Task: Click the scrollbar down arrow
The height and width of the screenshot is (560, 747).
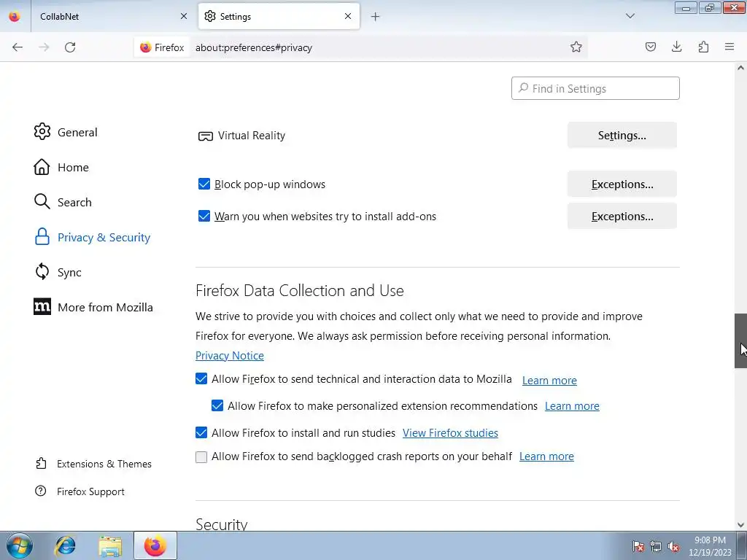Action: tap(740, 525)
